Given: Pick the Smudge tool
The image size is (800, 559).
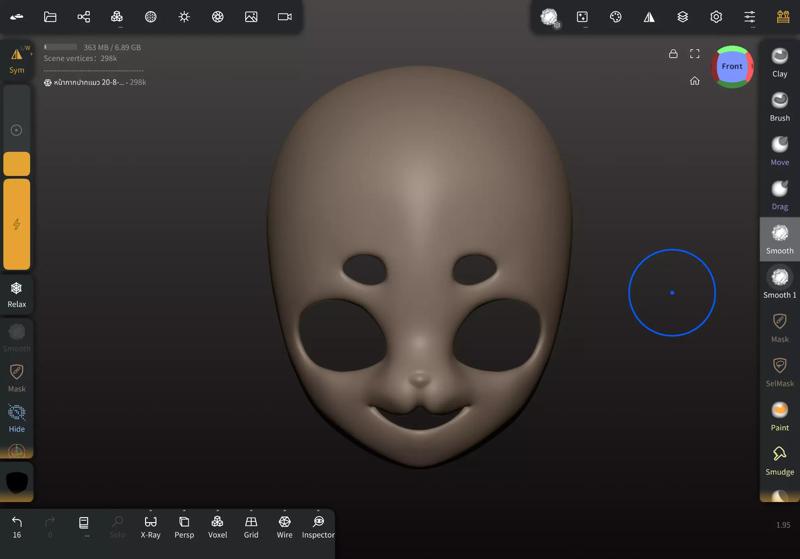Looking at the screenshot, I should tap(779, 459).
